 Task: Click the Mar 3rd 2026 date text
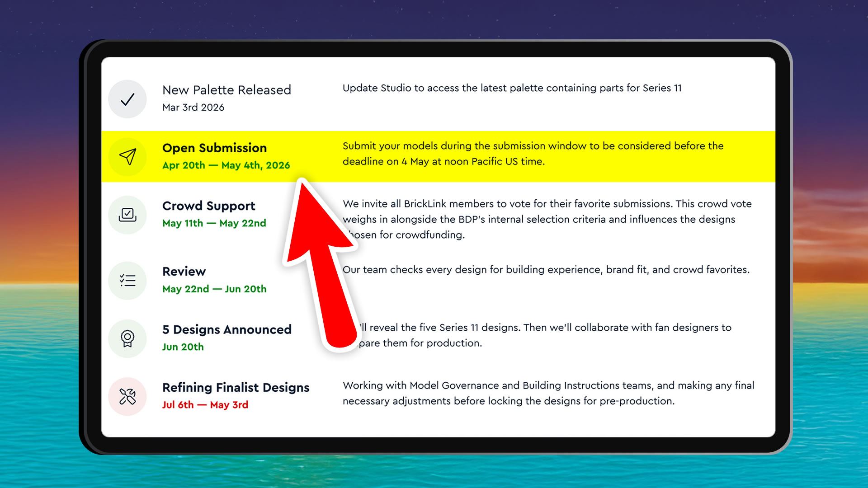(193, 108)
